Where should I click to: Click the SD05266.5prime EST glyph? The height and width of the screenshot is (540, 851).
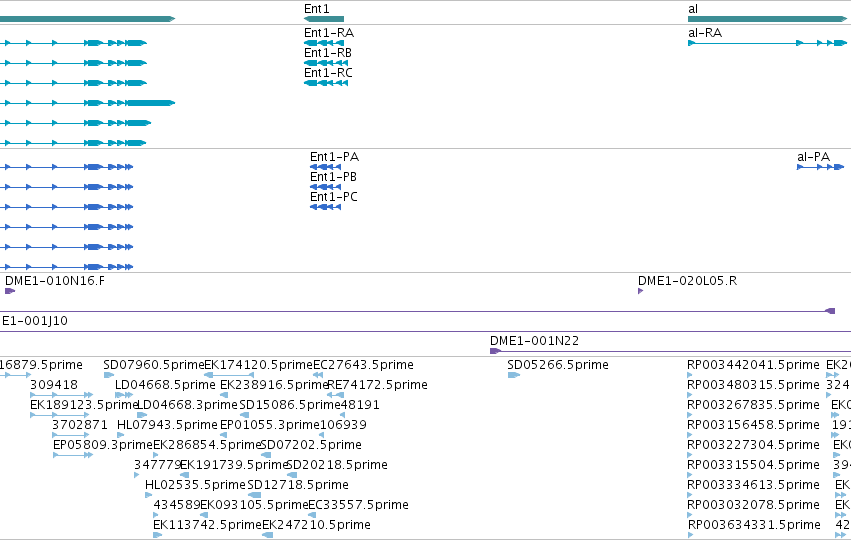(514, 375)
